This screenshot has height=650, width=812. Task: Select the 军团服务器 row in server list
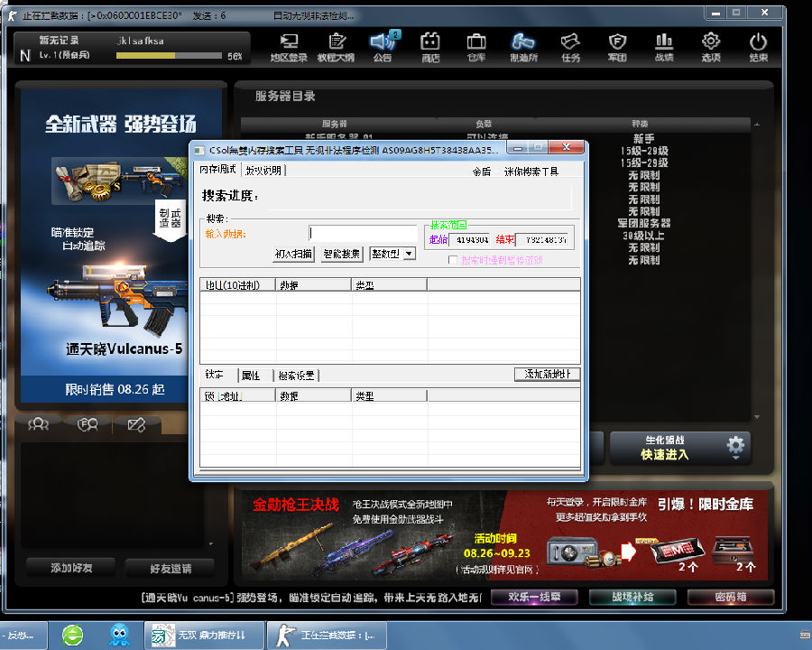[x=643, y=223]
